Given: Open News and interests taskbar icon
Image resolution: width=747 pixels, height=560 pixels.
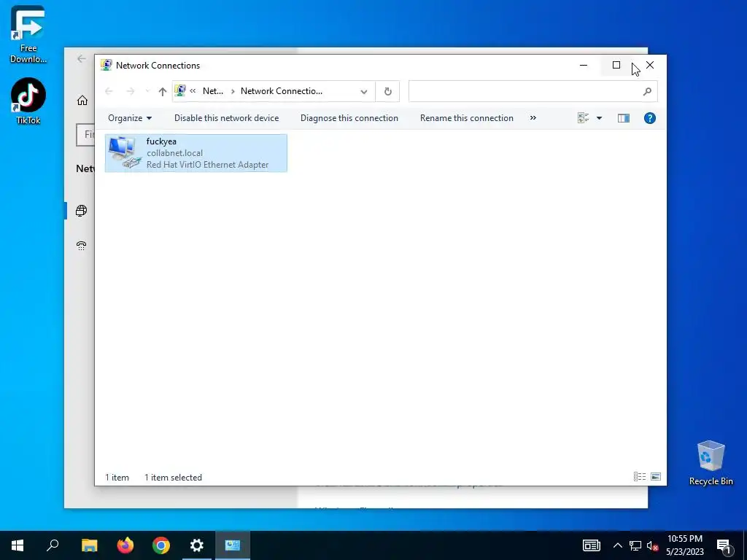Looking at the screenshot, I should [591, 545].
